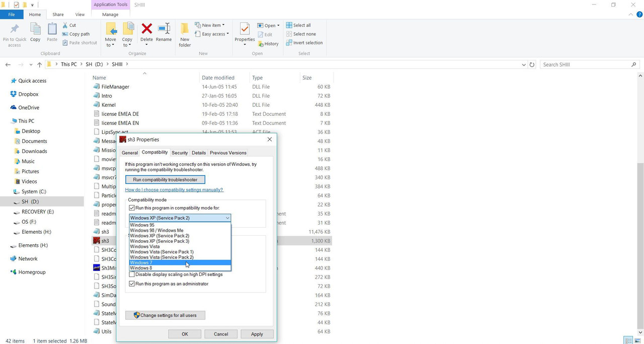Click the Copy path ribbon icon

[65, 34]
